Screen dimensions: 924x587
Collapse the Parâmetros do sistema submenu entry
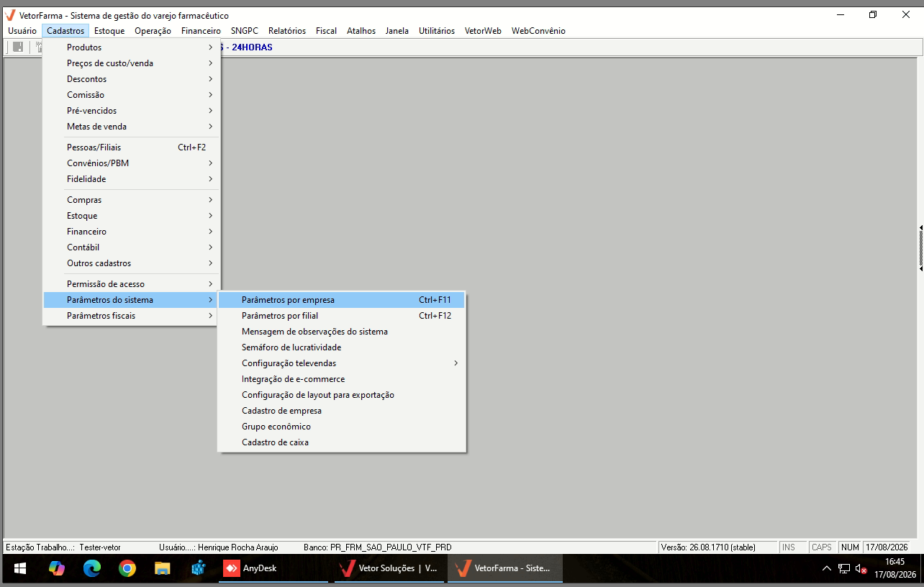(132, 300)
